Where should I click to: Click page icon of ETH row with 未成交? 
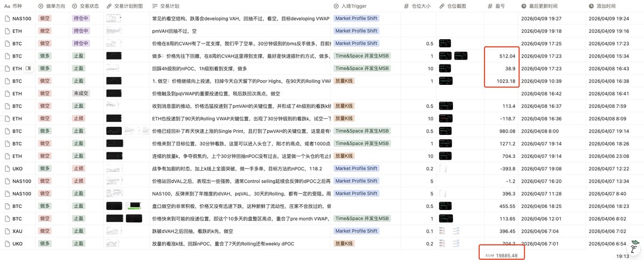click(7, 93)
